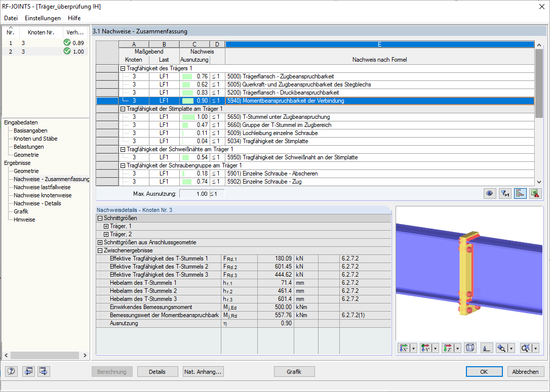Confirm the dialog with OK
Image resolution: width=550 pixels, height=392 pixels.
(x=484, y=371)
